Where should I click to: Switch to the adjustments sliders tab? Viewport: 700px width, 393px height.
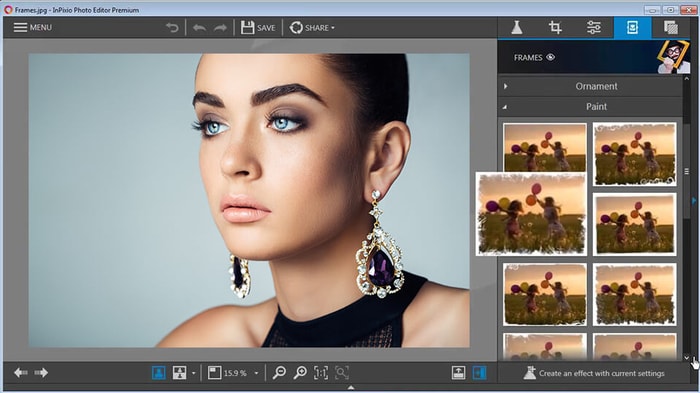click(594, 28)
